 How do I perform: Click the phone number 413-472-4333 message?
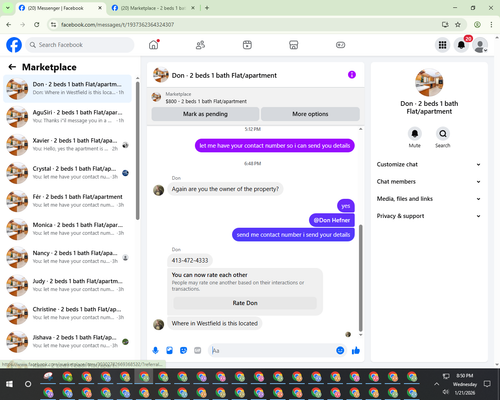click(x=190, y=260)
